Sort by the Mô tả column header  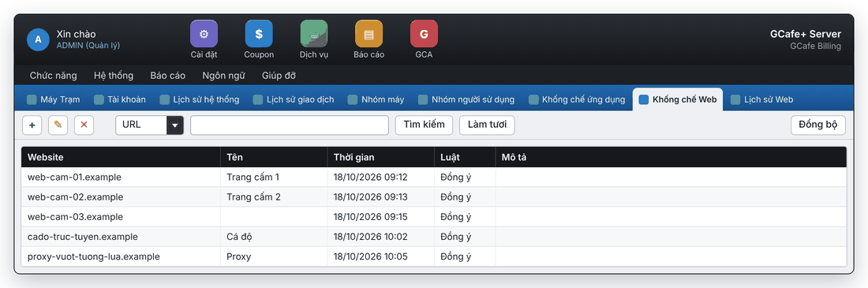click(x=671, y=157)
